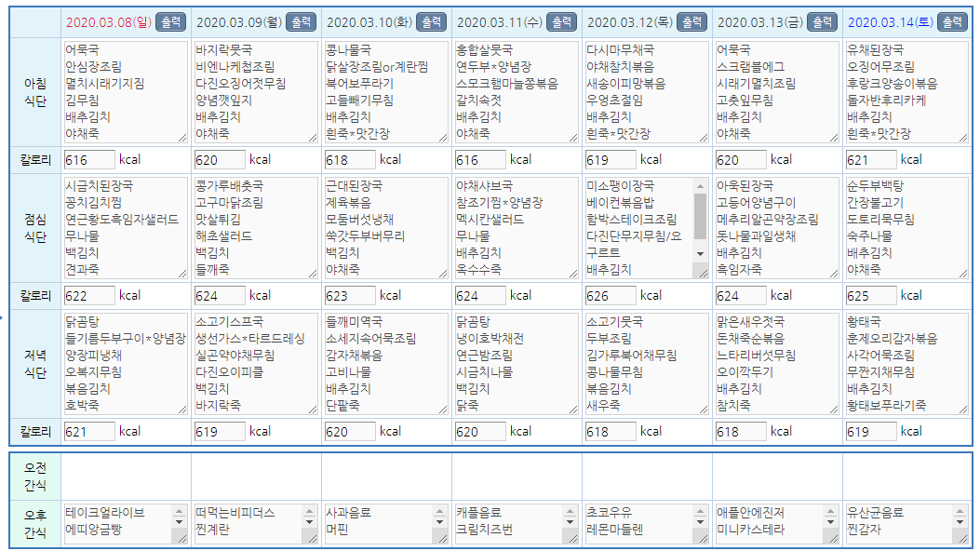The image size is (980, 551).
Task: Print the 2020.03.10 (화) menu with 출력
Action: pos(430,21)
